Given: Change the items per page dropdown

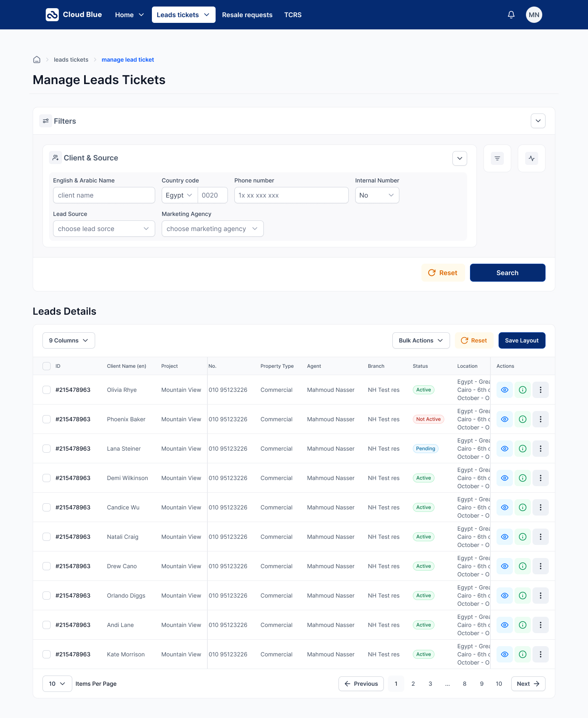Looking at the screenshot, I should pos(57,684).
